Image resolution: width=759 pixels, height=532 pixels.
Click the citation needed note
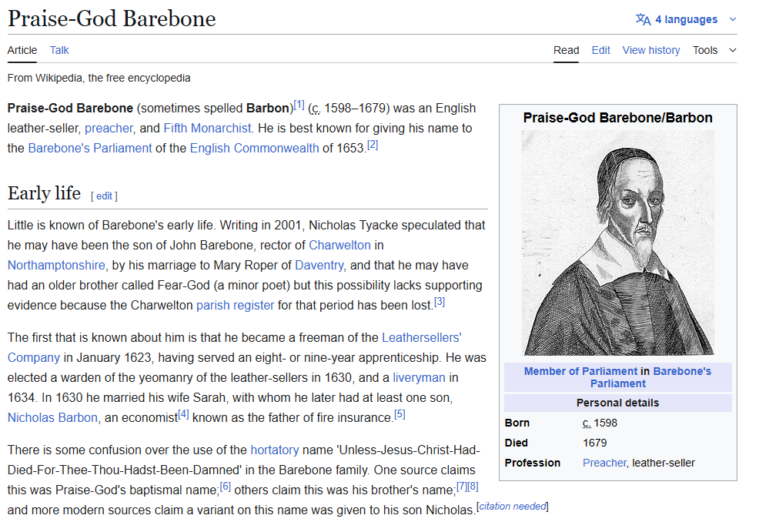[512, 507]
